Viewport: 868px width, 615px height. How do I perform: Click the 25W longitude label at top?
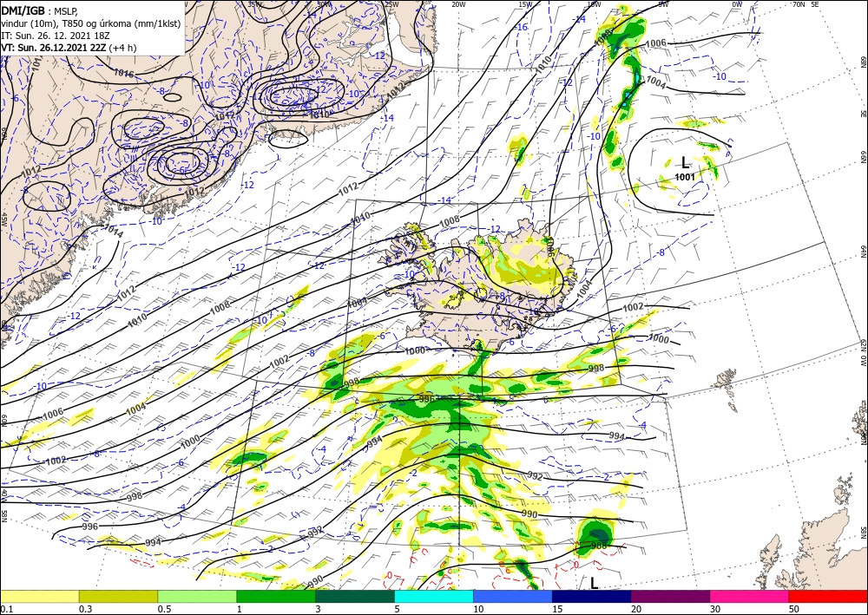(392, 4)
